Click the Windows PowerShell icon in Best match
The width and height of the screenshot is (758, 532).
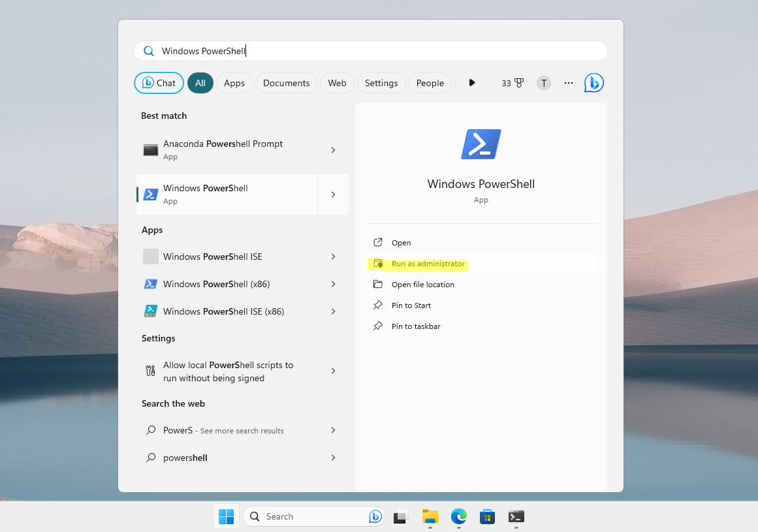150,195
